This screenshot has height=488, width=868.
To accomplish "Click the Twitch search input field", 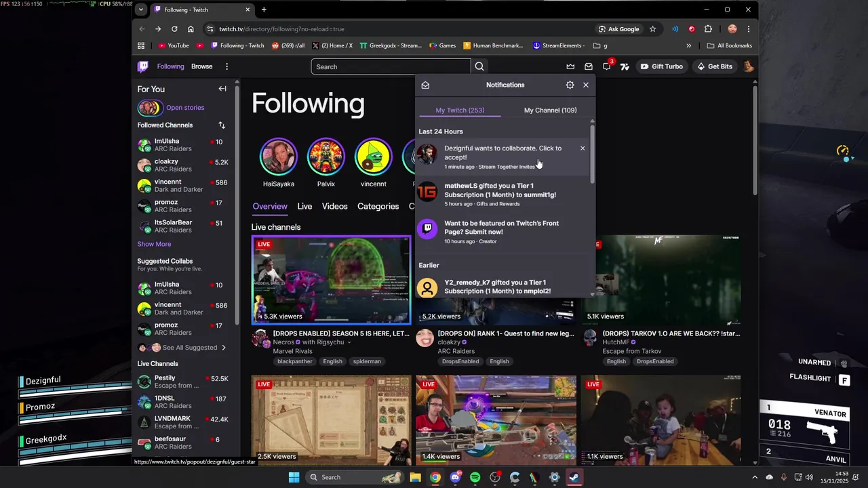I will pyautogui.click(x=391, y=66).
